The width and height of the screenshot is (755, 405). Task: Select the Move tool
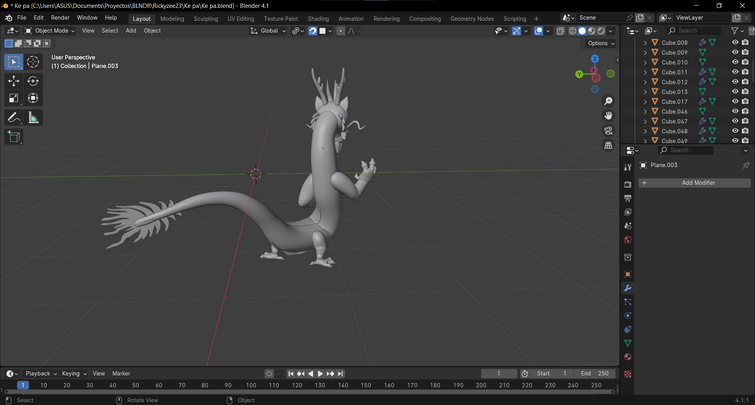13,81
